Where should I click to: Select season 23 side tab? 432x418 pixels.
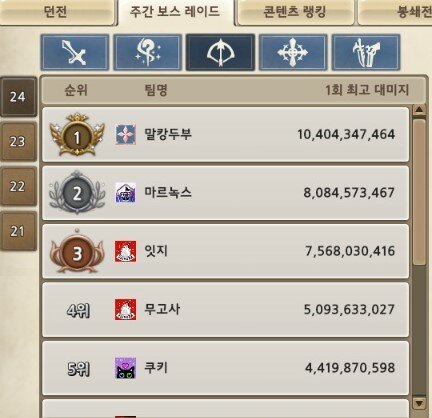(x=18, y=142)
